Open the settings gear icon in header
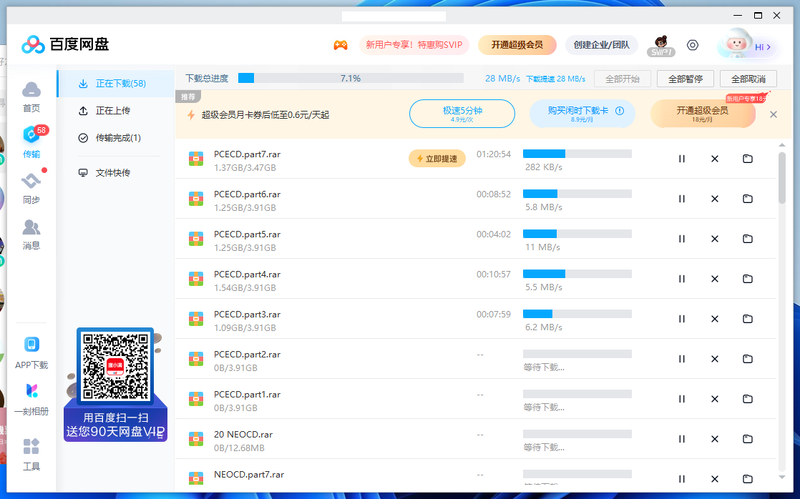 tap(692, 45)
